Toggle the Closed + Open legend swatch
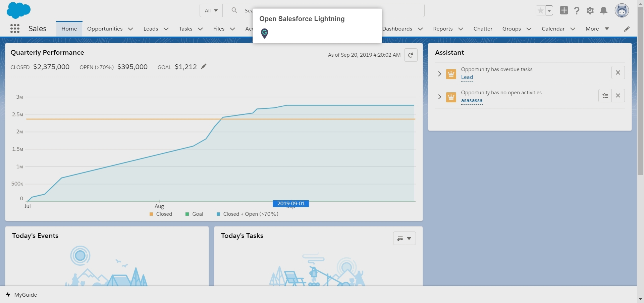The height and width of the screenshot is (303, 644). coord(218,214)
